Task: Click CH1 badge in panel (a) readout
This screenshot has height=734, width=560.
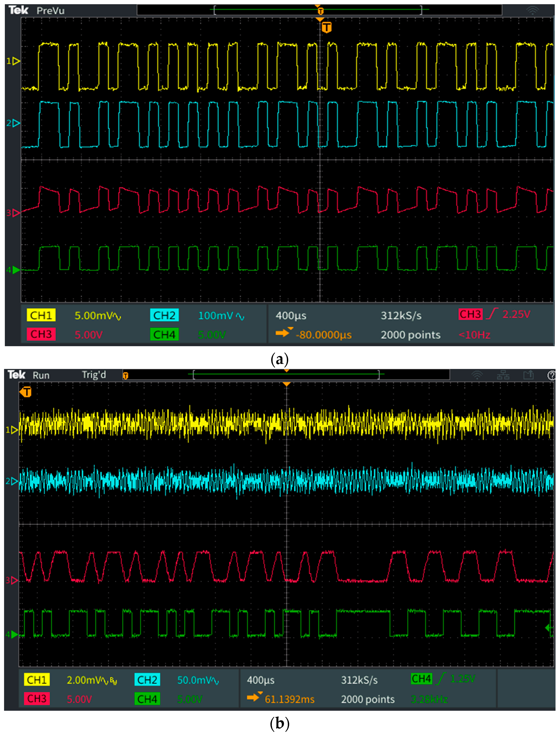Action: point(41,315)
